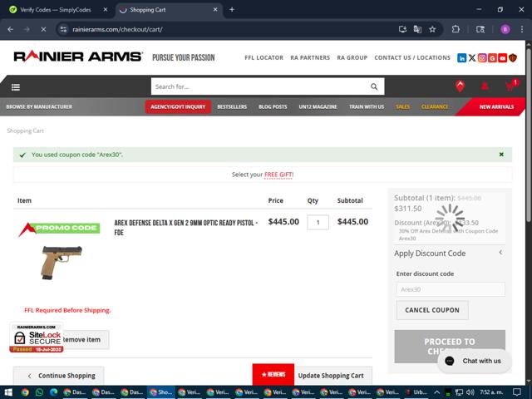The image size is (532, 399).
Task: Open site information icon in address bar
Action: click(63, 30)
